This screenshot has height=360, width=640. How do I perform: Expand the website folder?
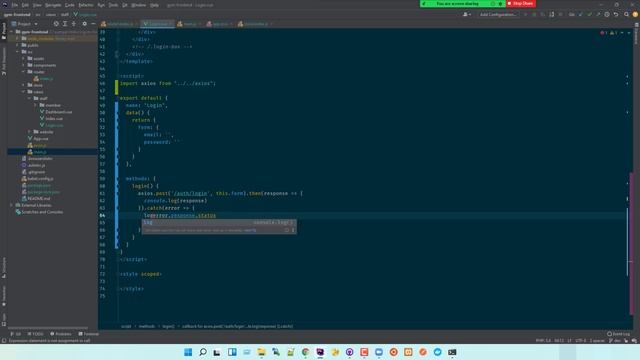click(29, 132)
